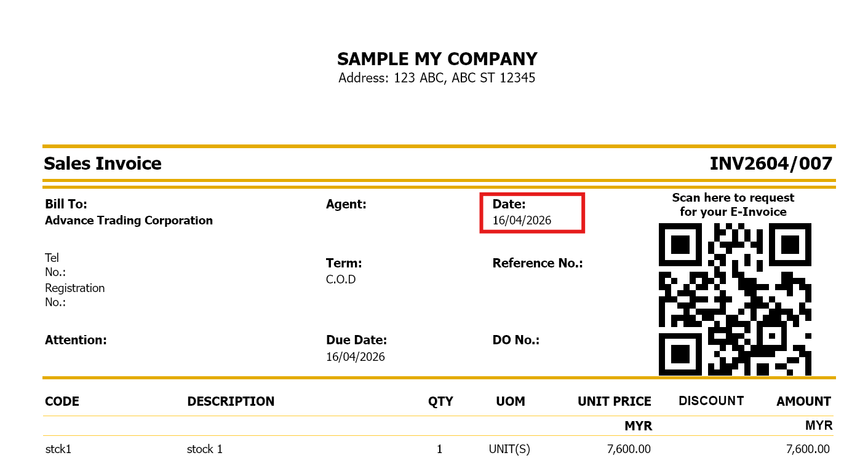Click the 'Scan here to request' text
Screen dimensions: 868x458
pos(733,198)
